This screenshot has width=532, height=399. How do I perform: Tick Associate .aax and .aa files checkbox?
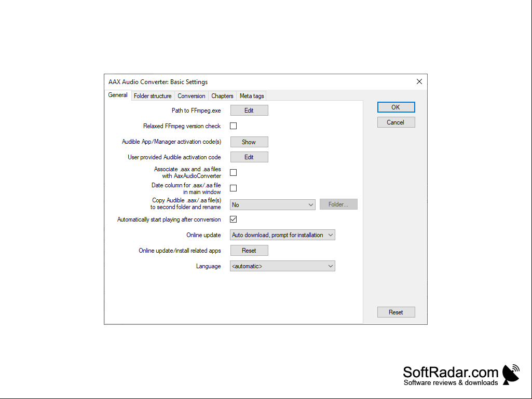click(234, 172)
